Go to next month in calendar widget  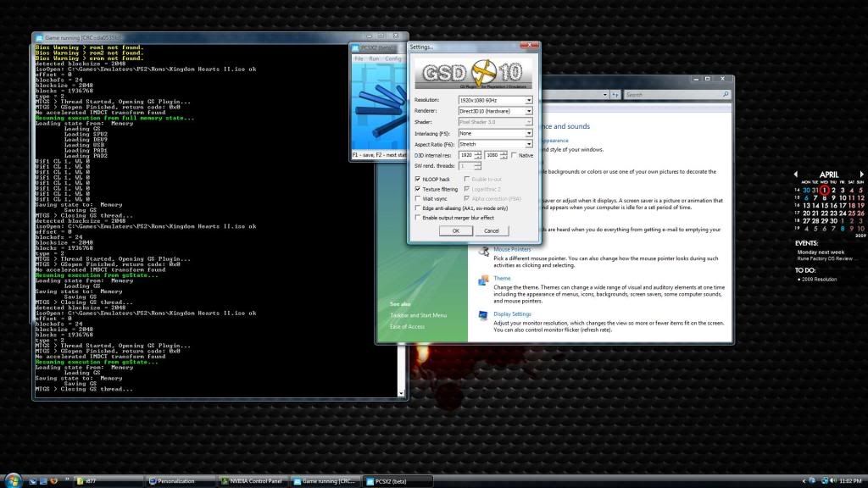coord(861,175)
